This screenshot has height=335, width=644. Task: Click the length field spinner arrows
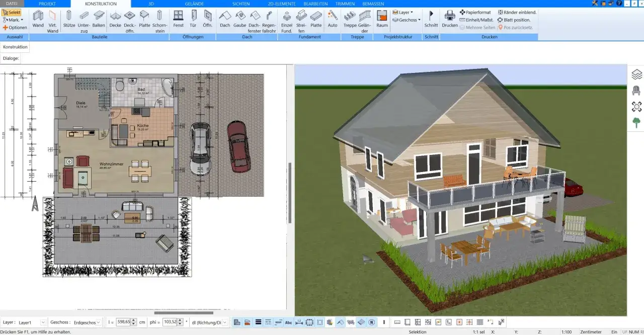pyautogui.click(x=134, y=322)
